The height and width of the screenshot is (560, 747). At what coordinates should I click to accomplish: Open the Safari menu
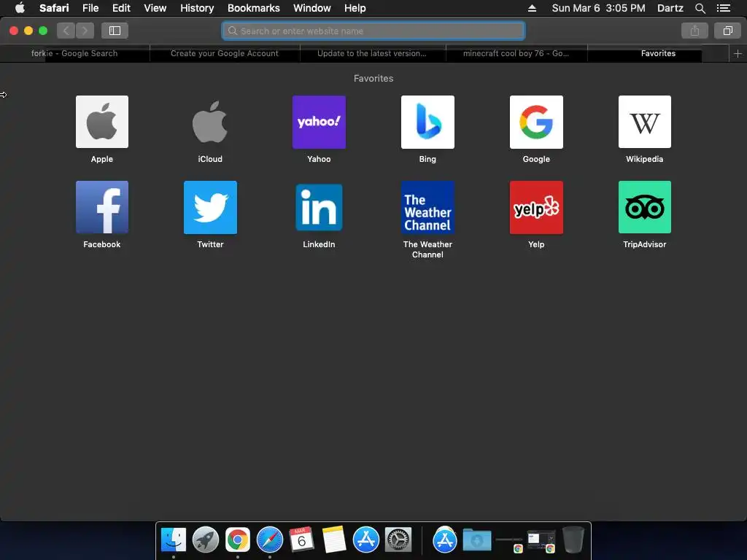click(54, 8)
